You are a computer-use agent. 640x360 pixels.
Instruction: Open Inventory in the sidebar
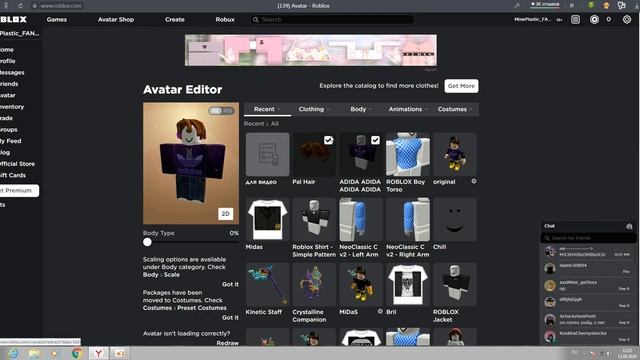12,107
